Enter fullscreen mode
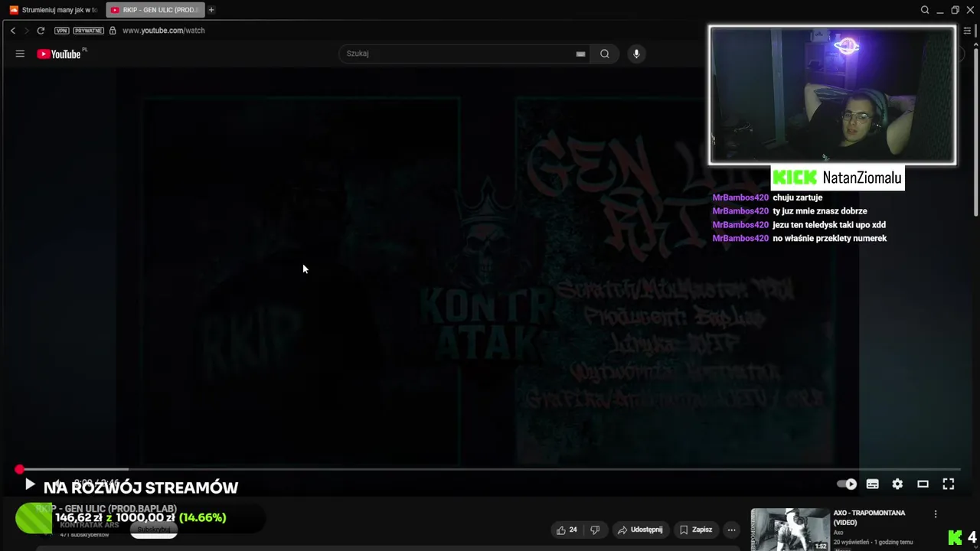 click(x=948, y=484)
